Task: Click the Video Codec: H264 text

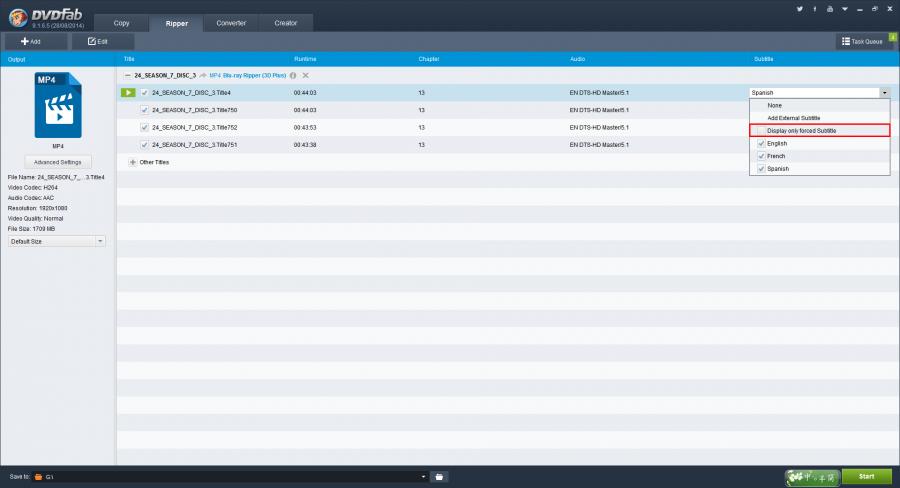Action: [33, 188]
